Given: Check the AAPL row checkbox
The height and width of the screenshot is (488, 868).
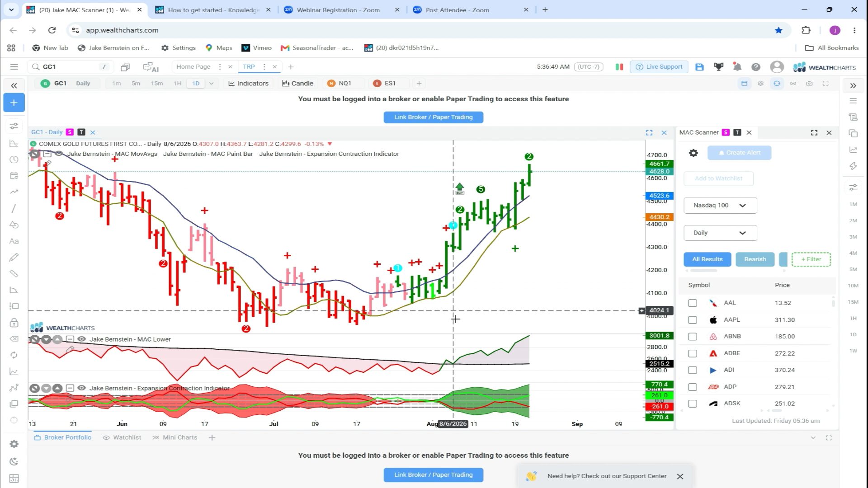Looking at the screenshot, I should point(693,320).
